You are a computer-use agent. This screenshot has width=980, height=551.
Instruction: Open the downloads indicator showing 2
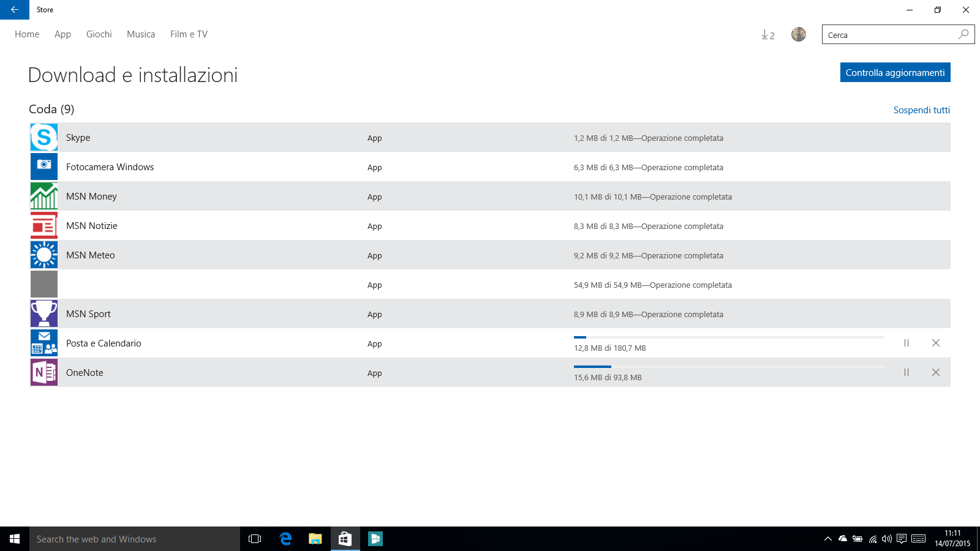pos(768,35)
